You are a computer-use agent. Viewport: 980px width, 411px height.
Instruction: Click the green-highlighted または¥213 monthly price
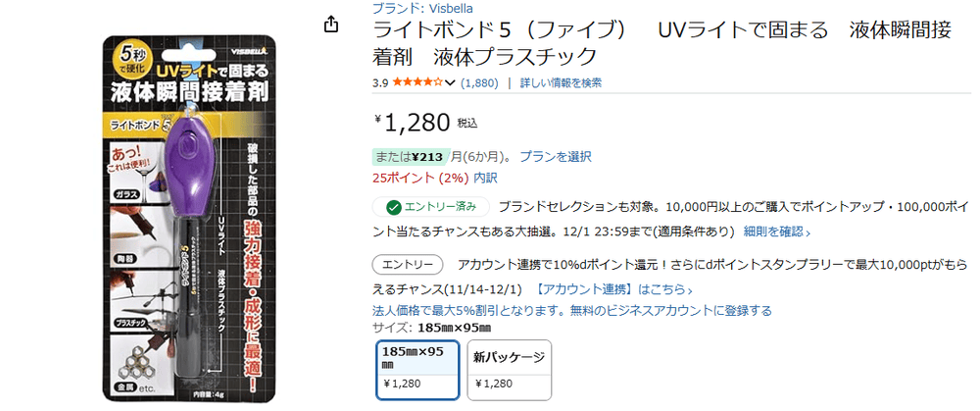[410, 156]
